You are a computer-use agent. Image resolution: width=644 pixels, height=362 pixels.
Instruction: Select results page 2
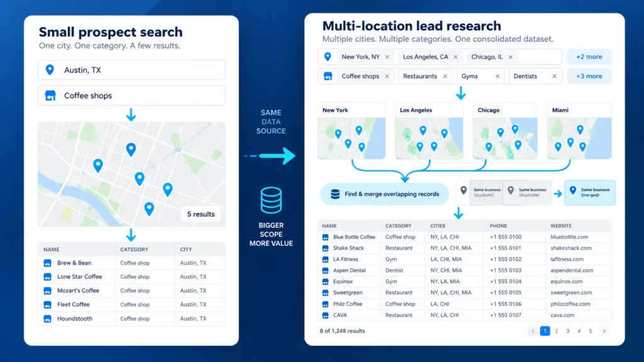click(557, 331)
